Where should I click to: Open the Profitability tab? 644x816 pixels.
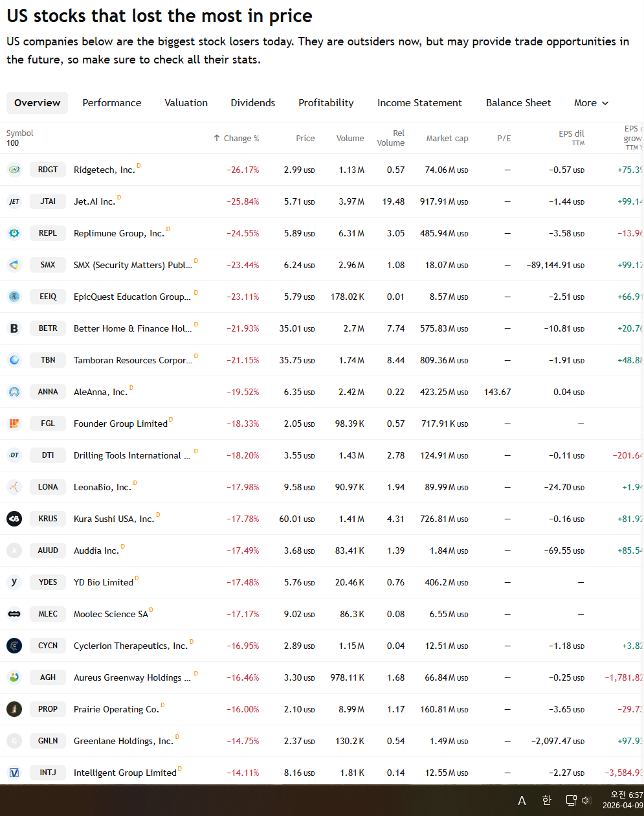[326, 103]
